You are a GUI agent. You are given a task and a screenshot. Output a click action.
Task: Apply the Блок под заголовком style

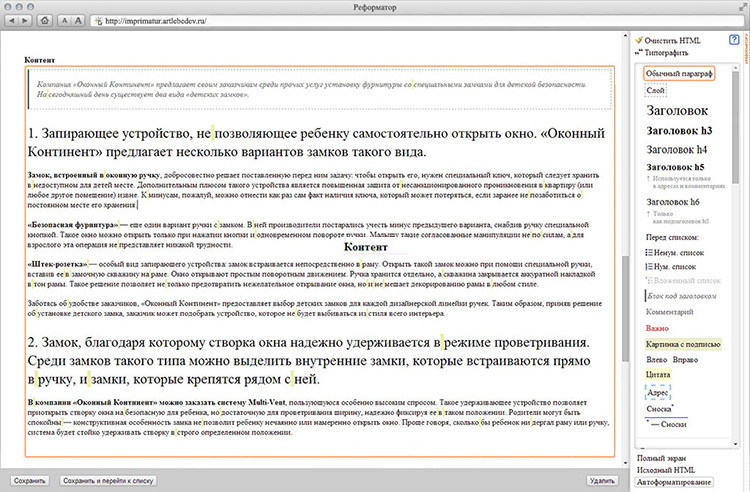[682, 296]
